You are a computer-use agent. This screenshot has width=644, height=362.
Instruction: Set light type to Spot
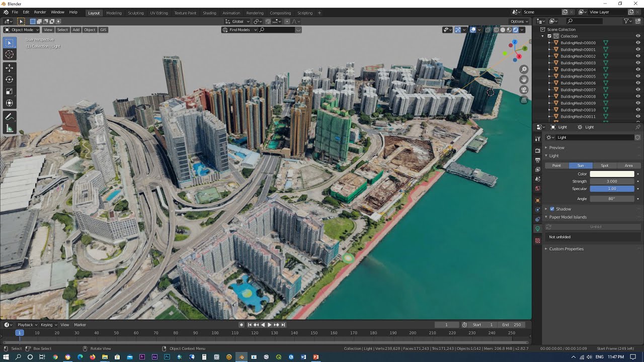coord(605,165)
